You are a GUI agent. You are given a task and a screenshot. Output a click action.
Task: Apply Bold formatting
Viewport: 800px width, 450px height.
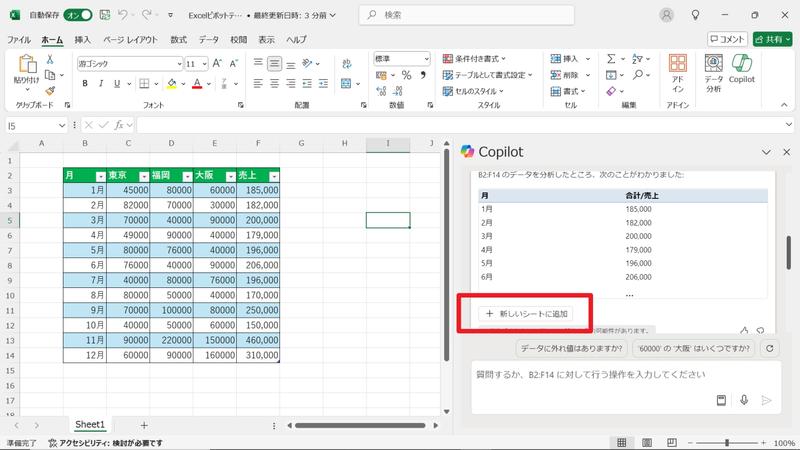(85, 83)
